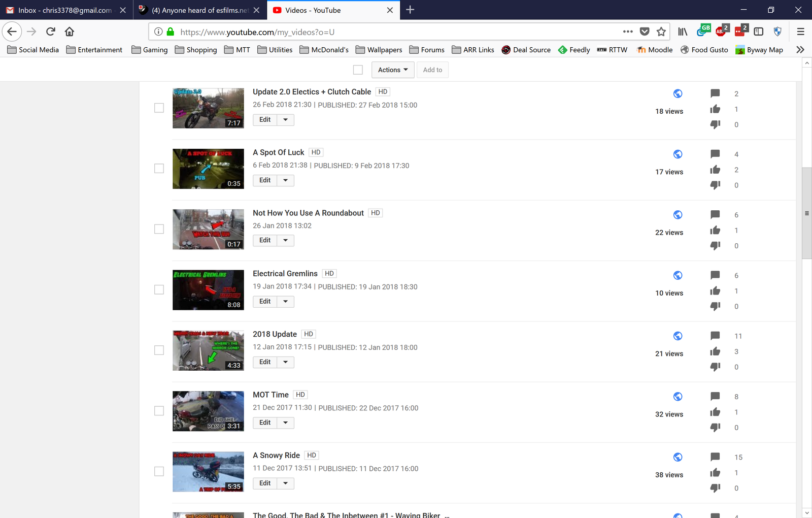Click the public globe icon for MOT Time

point(678,396)
